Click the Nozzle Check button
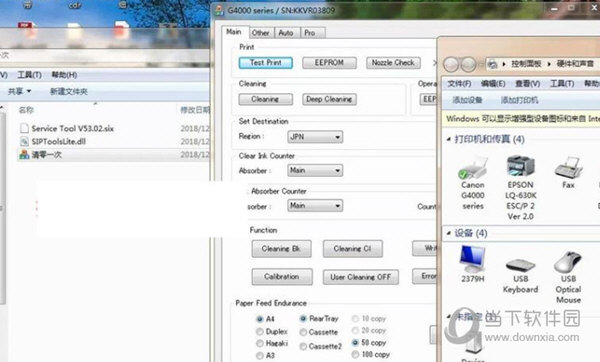 [393, 62]
